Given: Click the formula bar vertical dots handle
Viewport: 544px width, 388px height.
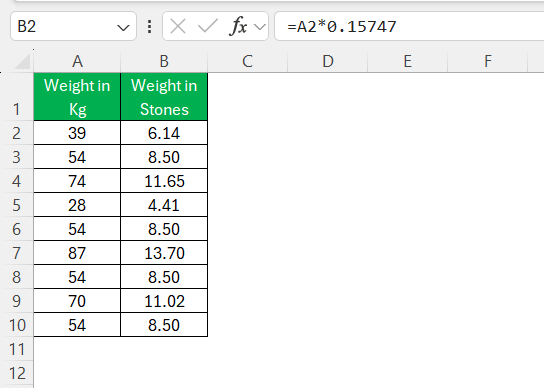Looking at the screenshot, I should (x=150, y=26).
